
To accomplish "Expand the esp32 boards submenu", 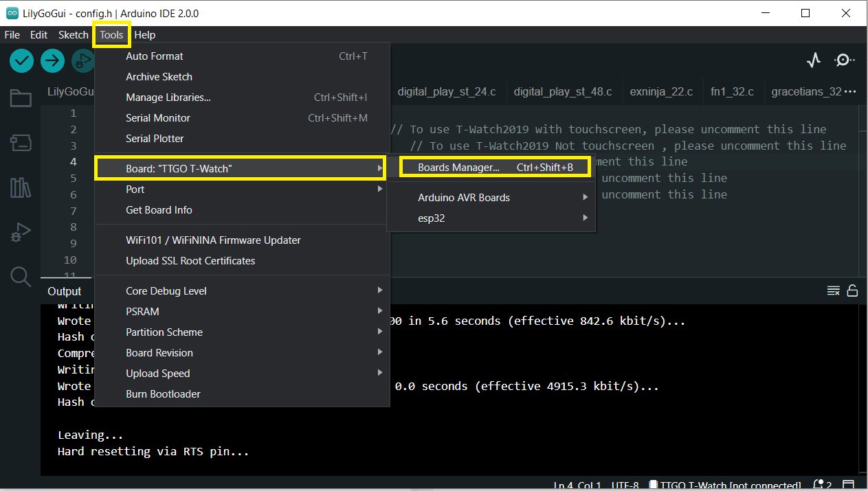I will (x=492, y=218).
